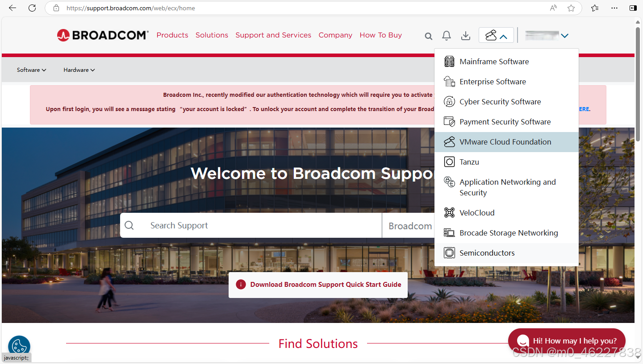This screenshot has width=643, height=364.
Task: Add page to favorites with star icon
Action: 571,8
